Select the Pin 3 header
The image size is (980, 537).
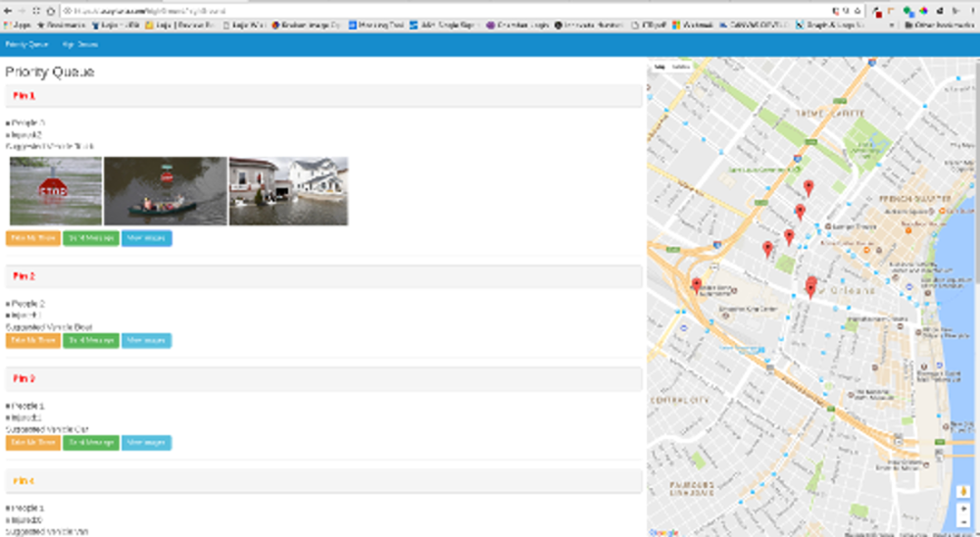[323, 379]
